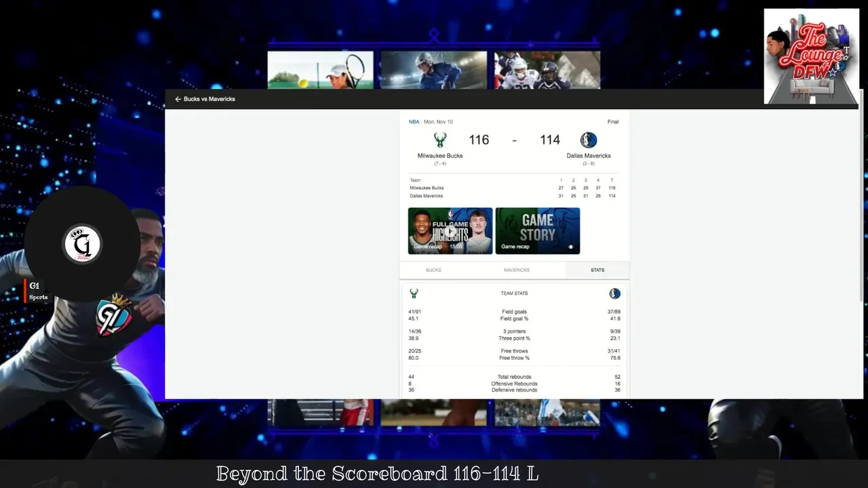868x488 pixels.
Task: Click the 'TEAM STATS' heading
Action: 514,293
